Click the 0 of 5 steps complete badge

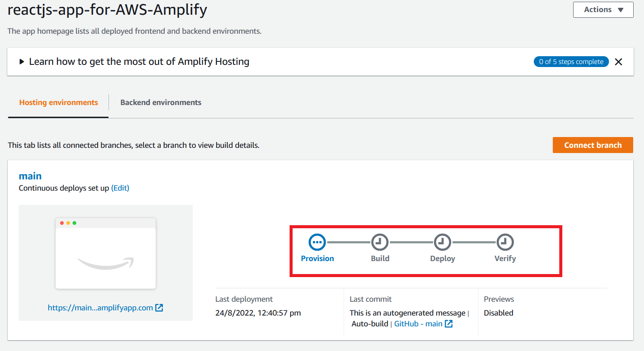click(x=571, y=62)
